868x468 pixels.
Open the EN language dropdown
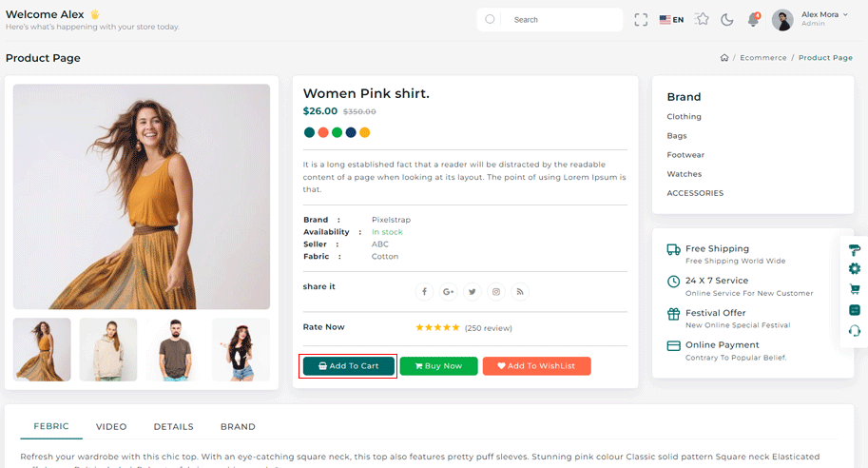(671, 19)
